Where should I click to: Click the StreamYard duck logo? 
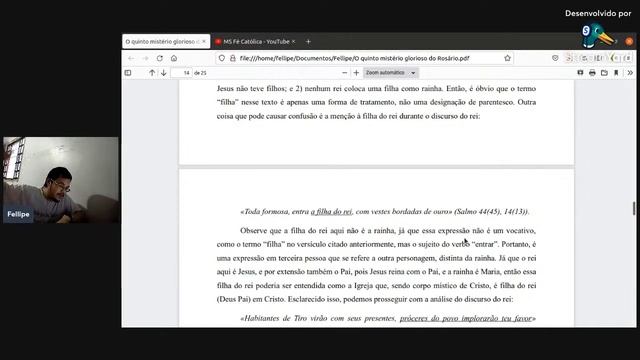[x=598, y=36]
